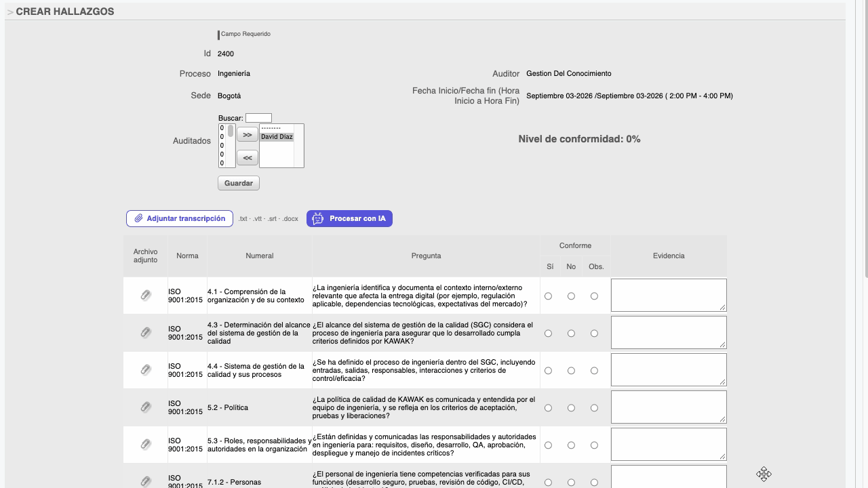This screenshot has width=868, height=488.
Task: Select Sí conforme for numeral 4.4 row
Action: pyautogui.click(x=548, y=371)
